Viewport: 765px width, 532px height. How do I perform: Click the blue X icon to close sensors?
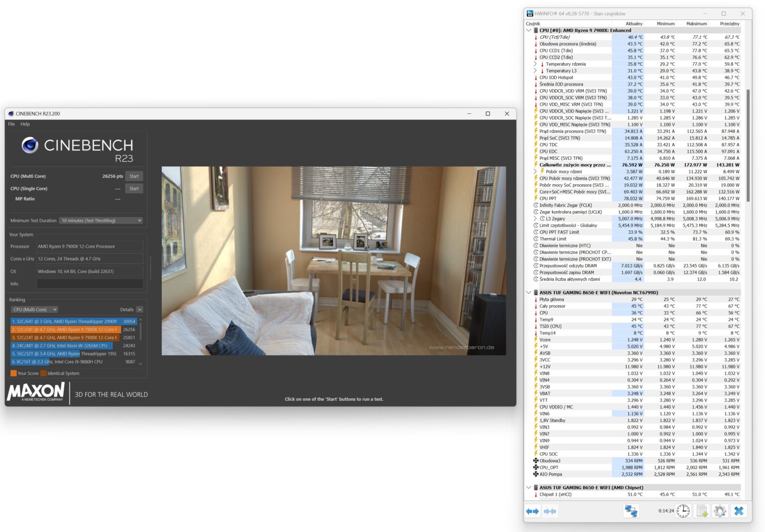[x=739, y=511]
